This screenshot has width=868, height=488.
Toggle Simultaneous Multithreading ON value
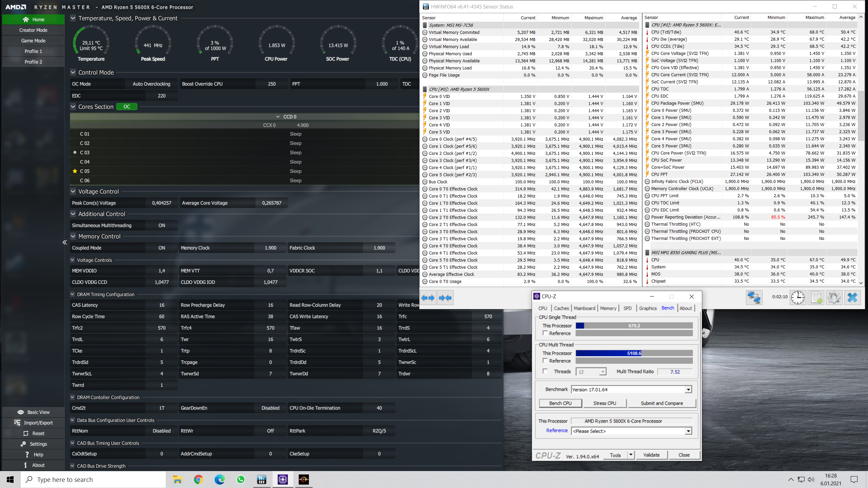[x=162, y=225]
